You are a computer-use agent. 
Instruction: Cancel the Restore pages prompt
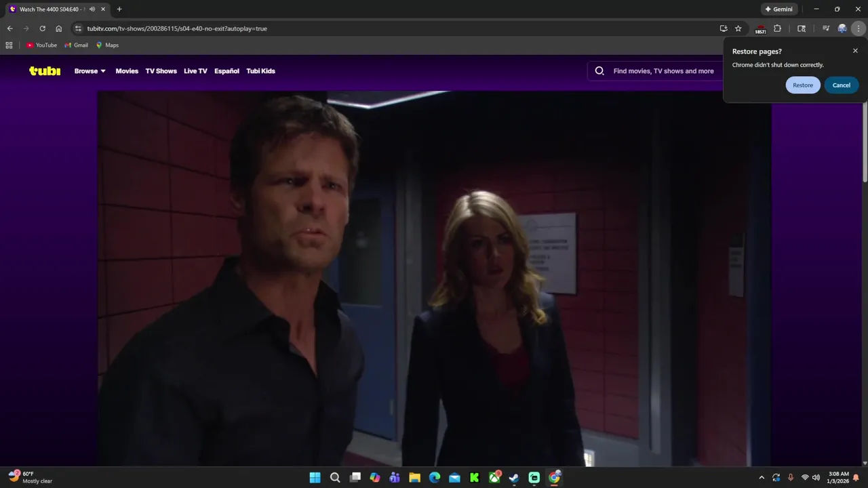[842, 85]
